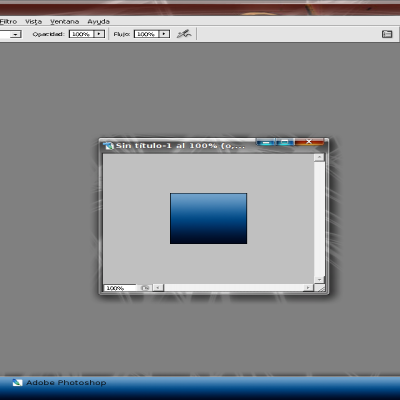Screen dimensions: 400x400
Task: Click the blue gradient canvas image
Action: (208, 218)
